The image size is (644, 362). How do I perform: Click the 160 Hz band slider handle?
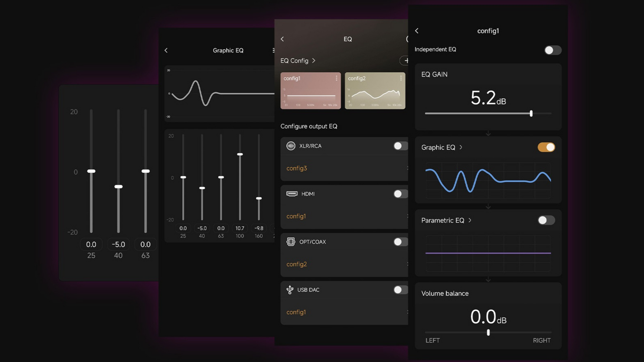click(259, 198)
